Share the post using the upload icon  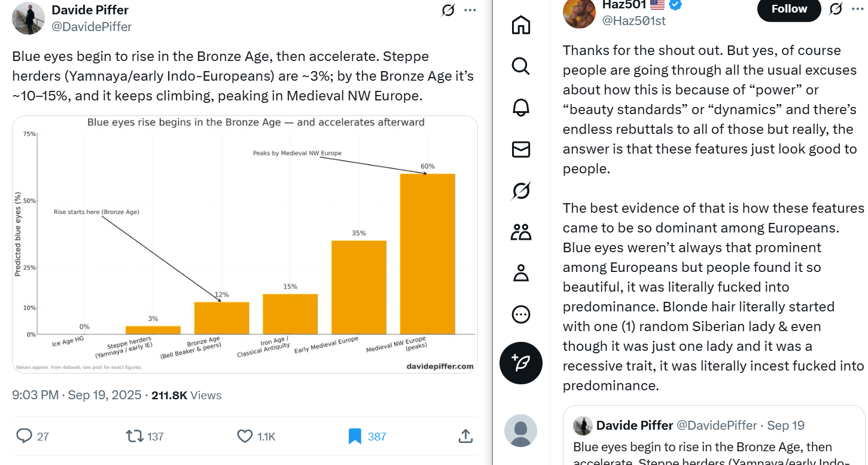(x=465, y=436)
